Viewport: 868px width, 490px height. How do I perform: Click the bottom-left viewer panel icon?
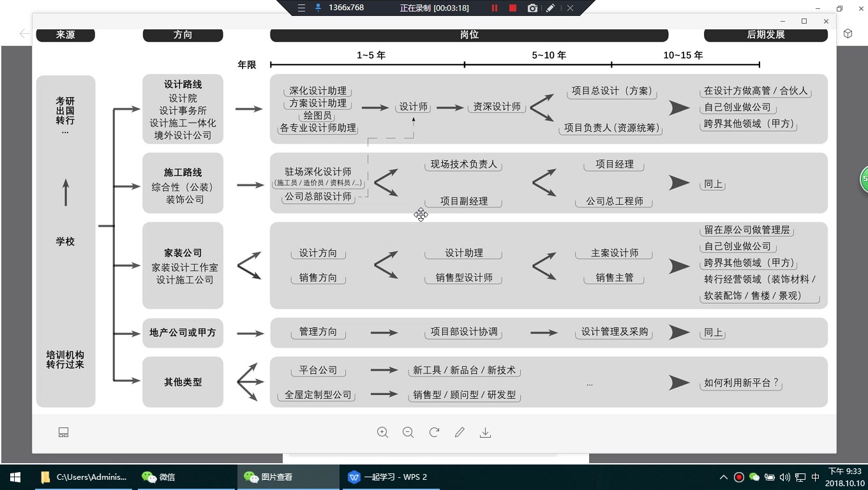63,433
